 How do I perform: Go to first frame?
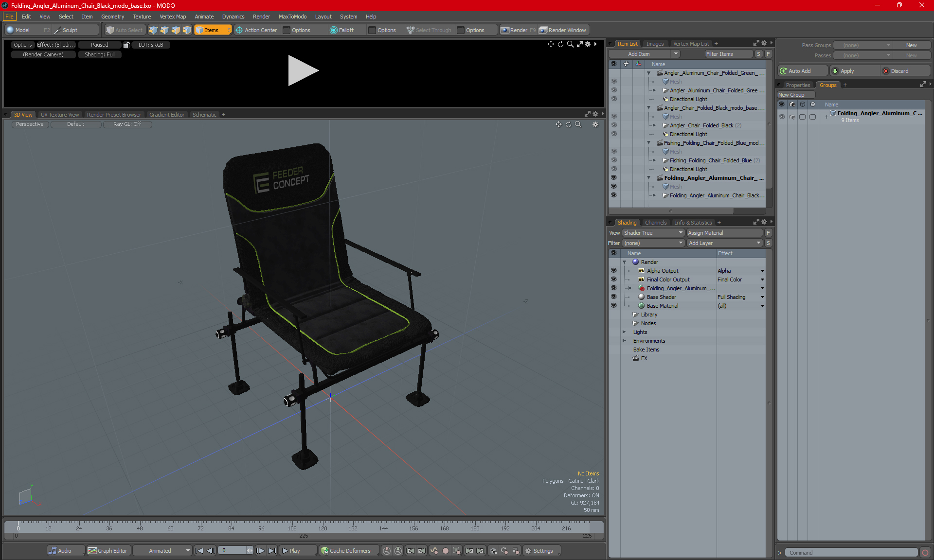[199, 551]
